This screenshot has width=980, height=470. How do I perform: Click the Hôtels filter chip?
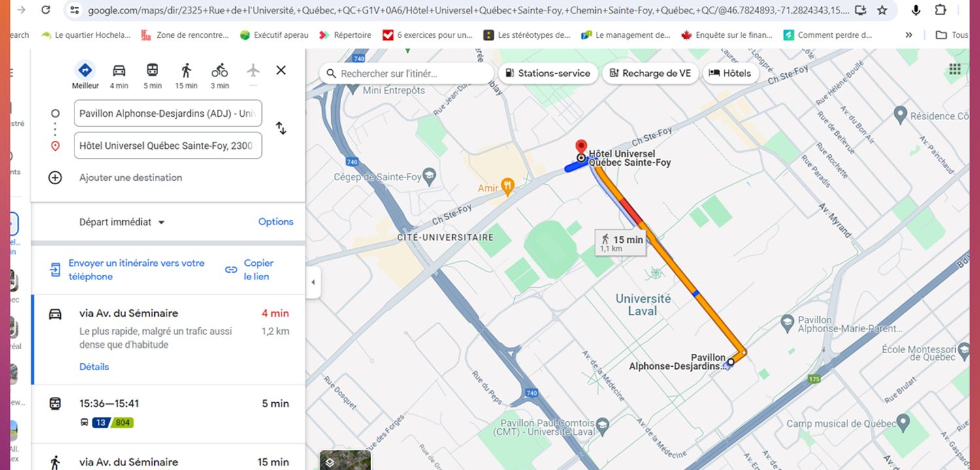click(730, 73)
